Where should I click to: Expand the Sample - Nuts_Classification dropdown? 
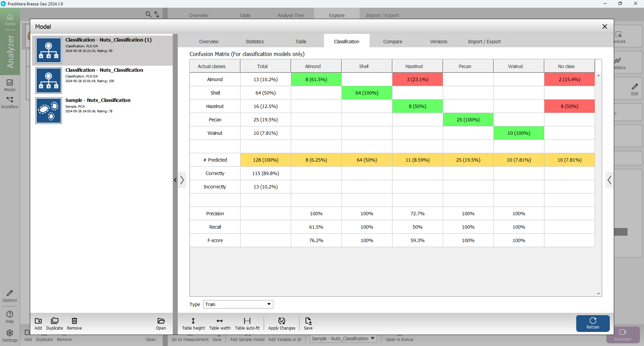(x=343, y=339)
